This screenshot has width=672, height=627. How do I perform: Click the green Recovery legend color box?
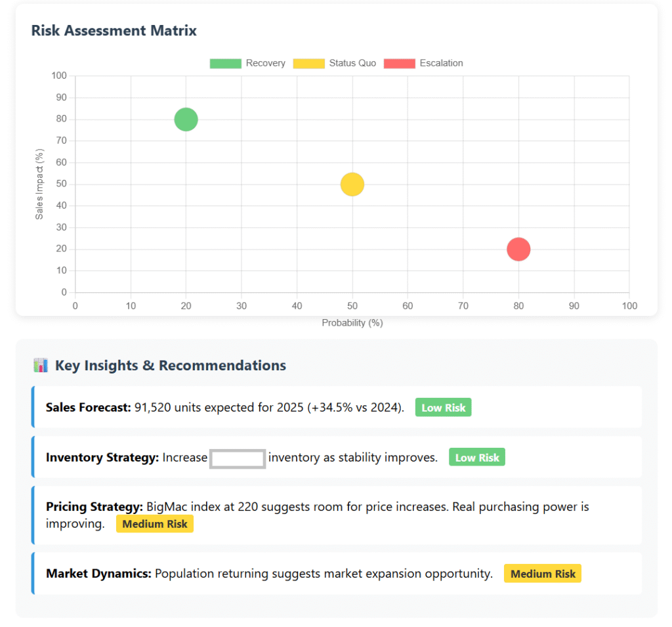click(x=225, y=63)
